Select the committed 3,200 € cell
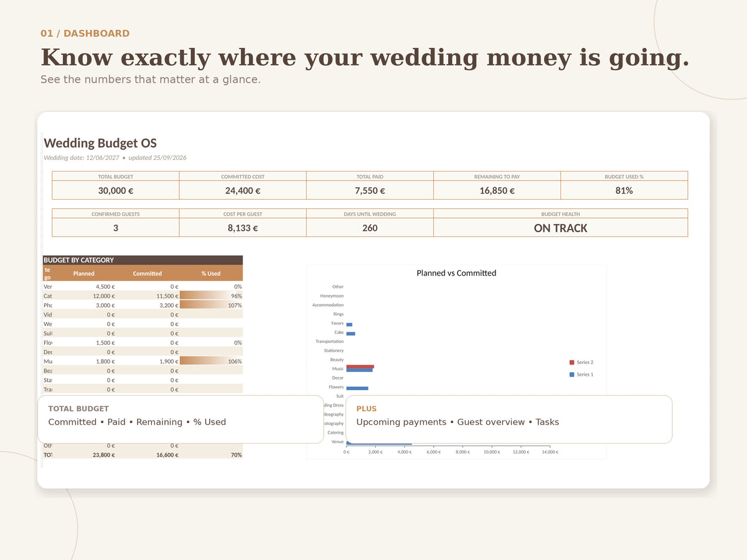The width and height of the screenshot is (747, 560). (x=148, y=306)
